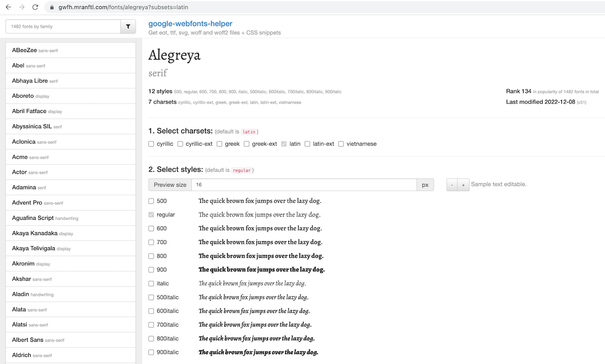Enable the cyrillic charset checkbox

coord(151,144)
